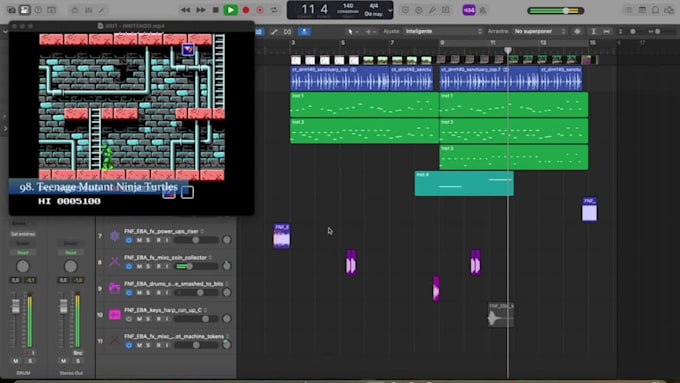Viewport: 680px width, 383px height.
Task: Adjust track 8 volume slider
Action: coord(196,266)
